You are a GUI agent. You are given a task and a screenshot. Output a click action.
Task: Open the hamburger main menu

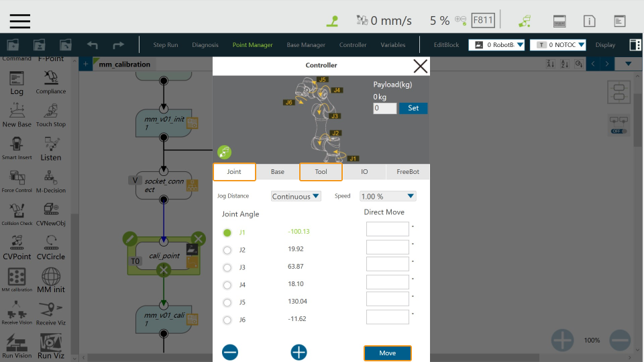(19, 21)
